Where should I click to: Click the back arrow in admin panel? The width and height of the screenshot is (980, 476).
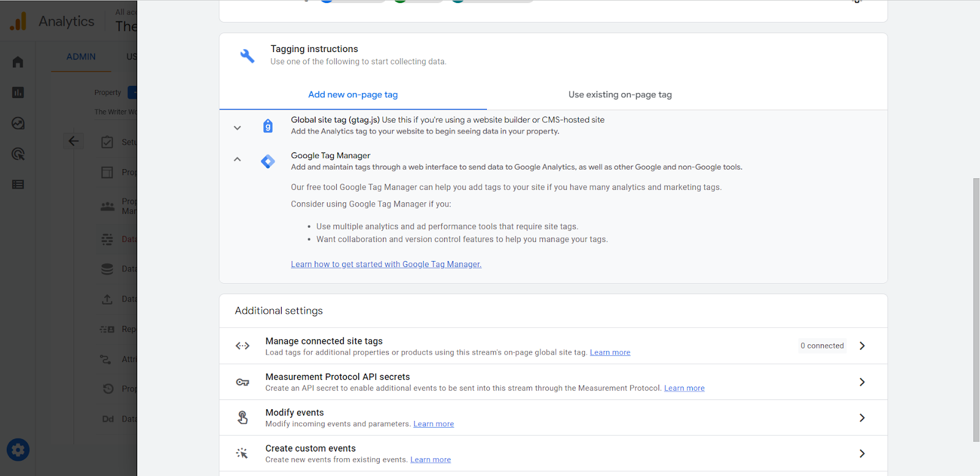pyautogui.click(x=73, y=142)
